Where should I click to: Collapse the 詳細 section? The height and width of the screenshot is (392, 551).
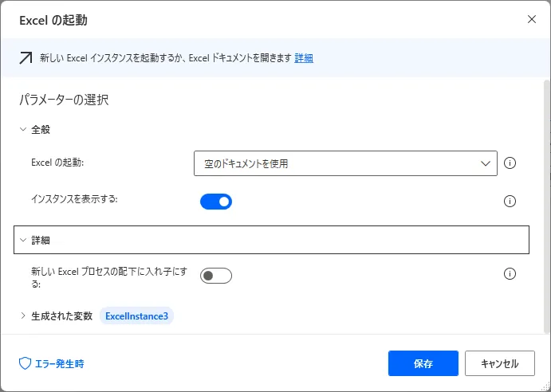point(23,239)
